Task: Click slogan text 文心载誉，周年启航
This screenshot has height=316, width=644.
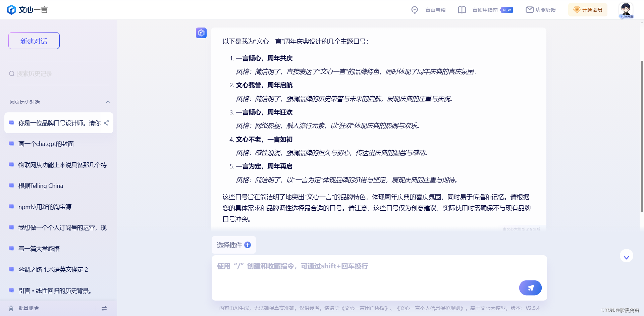Action: 264,85
